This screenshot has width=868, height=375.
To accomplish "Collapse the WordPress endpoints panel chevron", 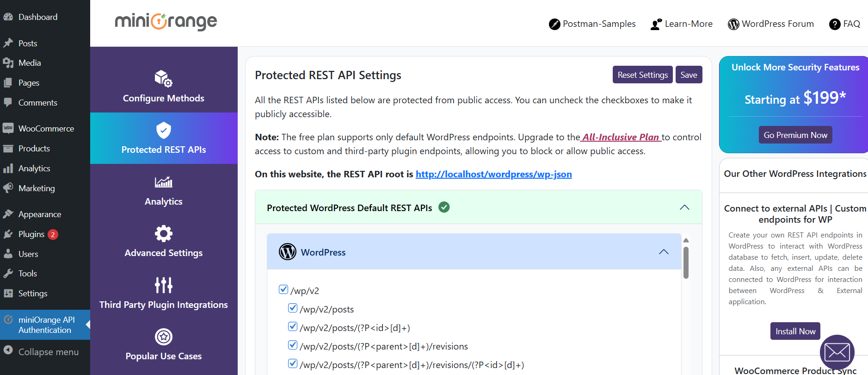I will pyautogui.click(x=664, y=252).
